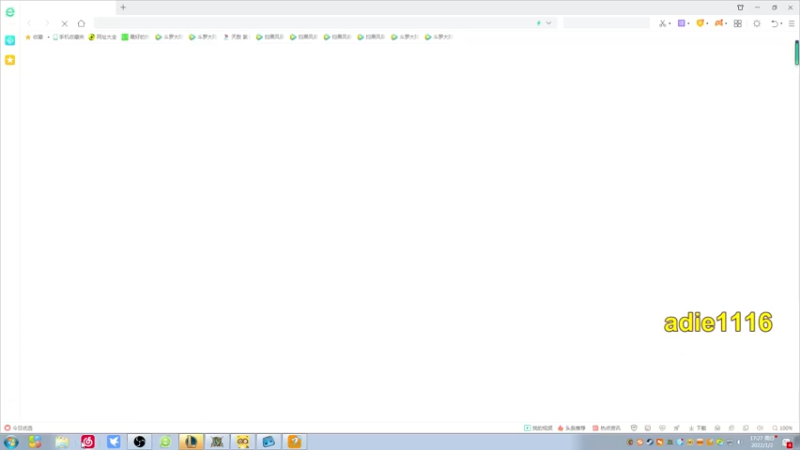Click the heart icon in status bar
Viewport: 800px width, 450px height.
click(662, 428)
